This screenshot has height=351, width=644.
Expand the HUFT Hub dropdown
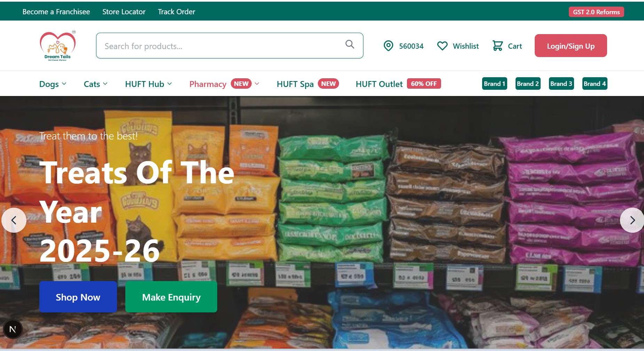pos(149,84)
